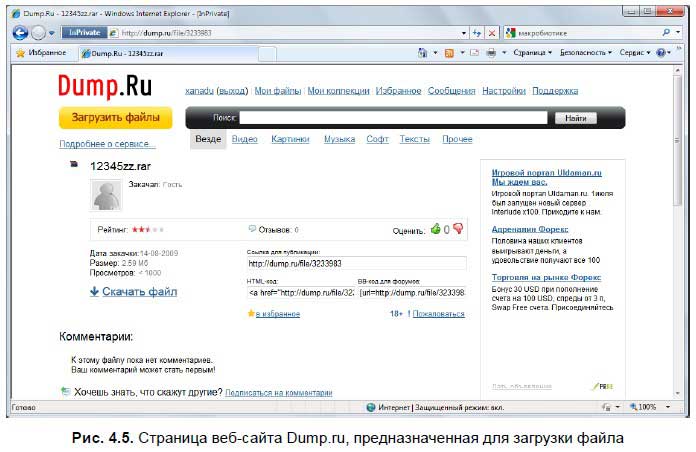Open the Подробнее о сервисе link

tap(107, 144)
